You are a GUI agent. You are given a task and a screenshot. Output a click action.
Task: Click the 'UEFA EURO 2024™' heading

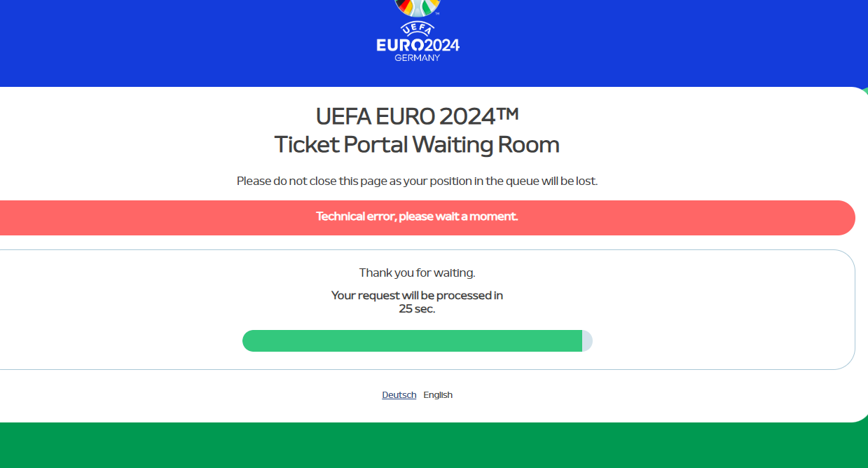(418, 116)
